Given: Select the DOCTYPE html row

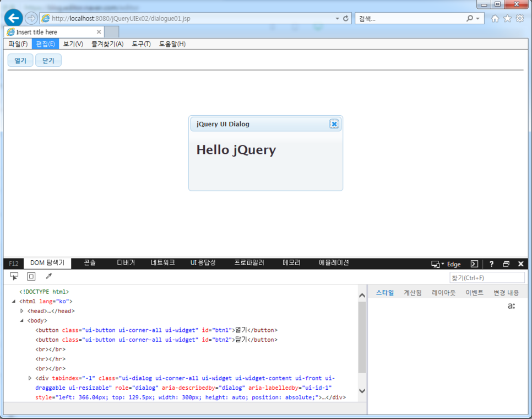Looking at the screenshot, I should click(x=44, y=292).
